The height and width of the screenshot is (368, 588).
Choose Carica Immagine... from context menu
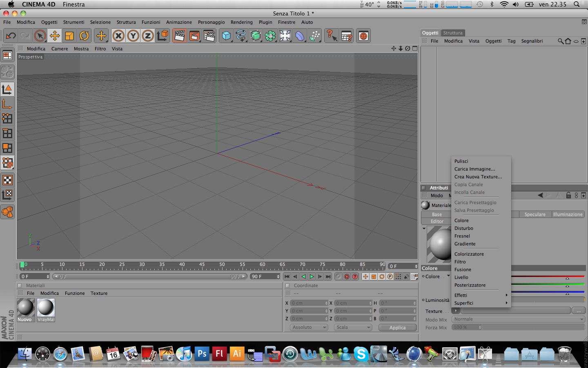point(474,169)
